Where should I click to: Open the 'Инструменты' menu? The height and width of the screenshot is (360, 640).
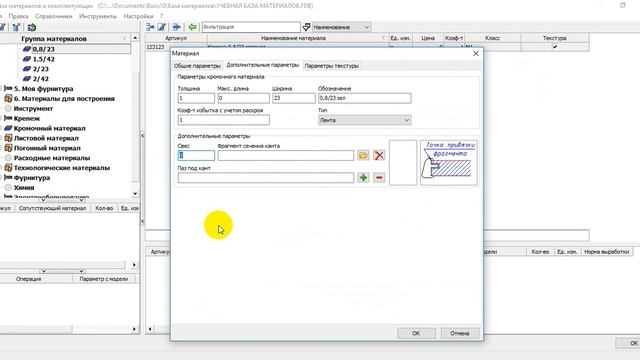coord(98,16)
